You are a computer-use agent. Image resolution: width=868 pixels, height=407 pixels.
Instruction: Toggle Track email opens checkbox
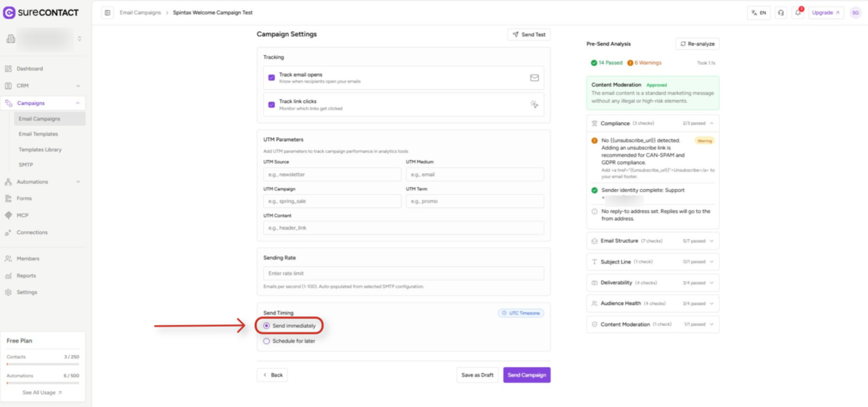coord(271,77)
